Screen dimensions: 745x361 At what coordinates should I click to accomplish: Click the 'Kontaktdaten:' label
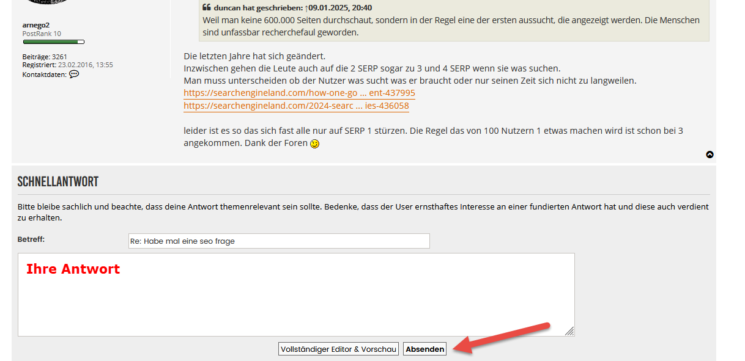click(x=44, y=75)
